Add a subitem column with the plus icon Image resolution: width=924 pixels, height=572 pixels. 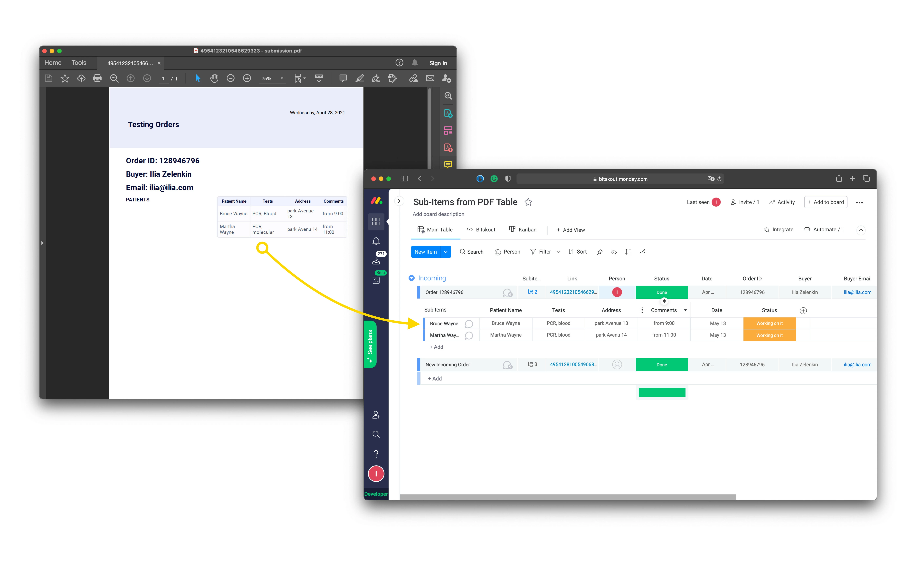(803, 311)
